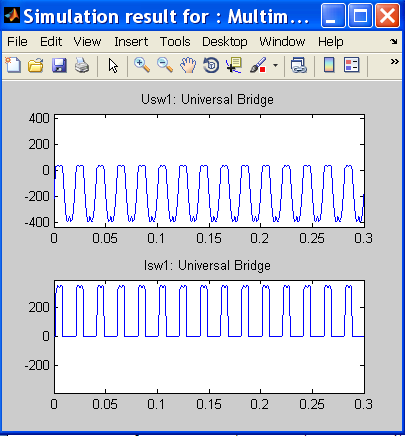Click inside the Usw1 voltage plot axes

click(209, 171)
